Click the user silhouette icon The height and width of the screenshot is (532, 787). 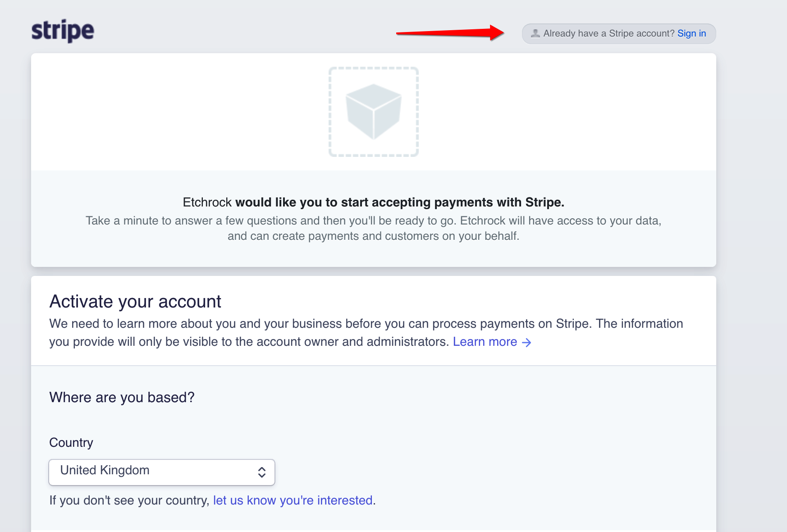click(x=535, y=33)
